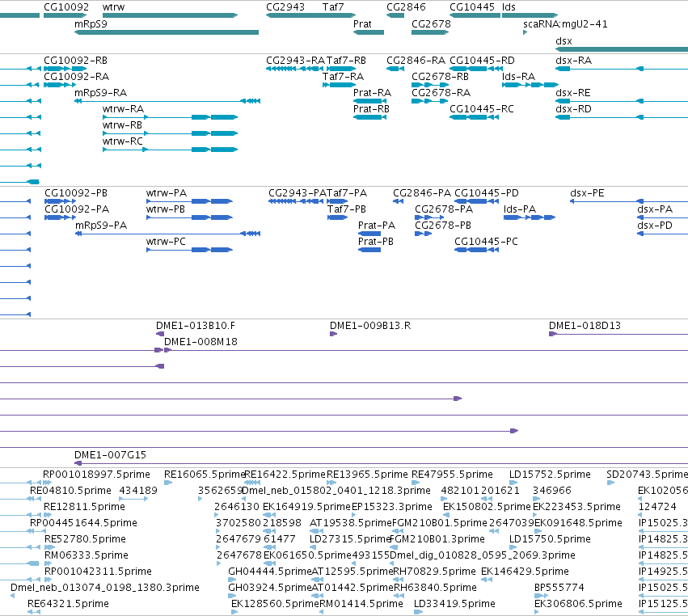This screenshot has width=688, height=616.
Task: Click the wtrw-RA transcript
Action: point(171,117)
